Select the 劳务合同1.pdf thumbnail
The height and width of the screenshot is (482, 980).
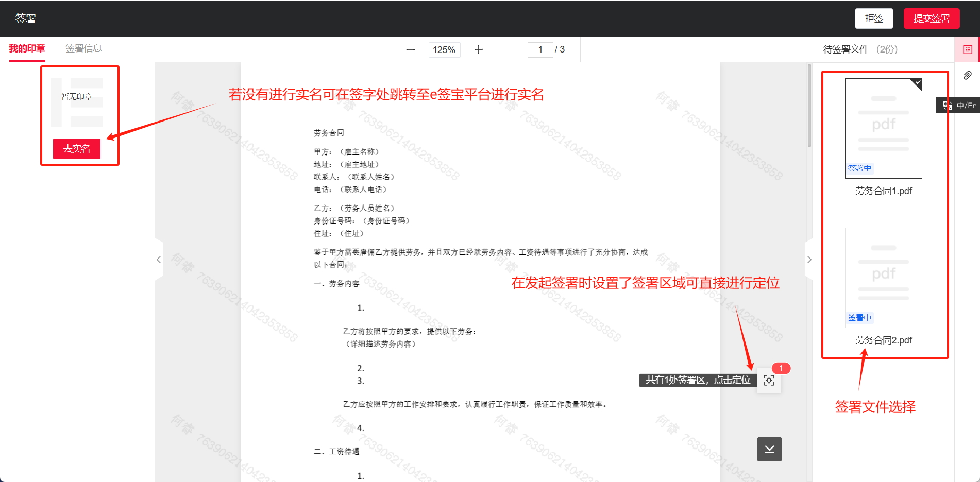click(884, 128)
